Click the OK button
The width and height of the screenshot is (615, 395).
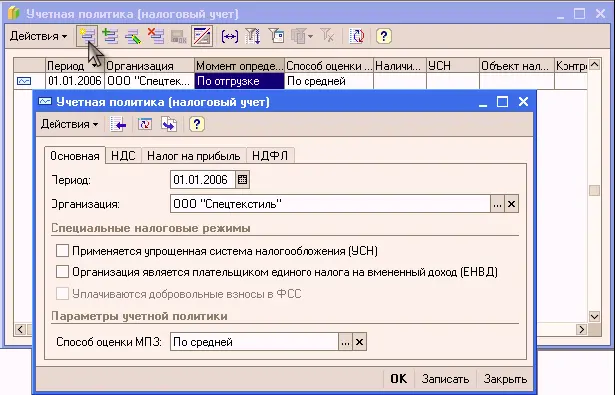398,379
